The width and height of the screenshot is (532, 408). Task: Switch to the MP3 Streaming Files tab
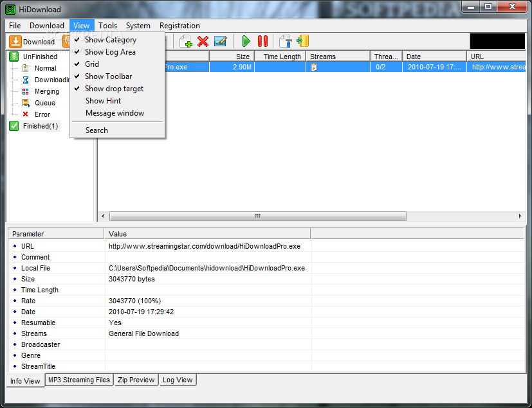79,380
